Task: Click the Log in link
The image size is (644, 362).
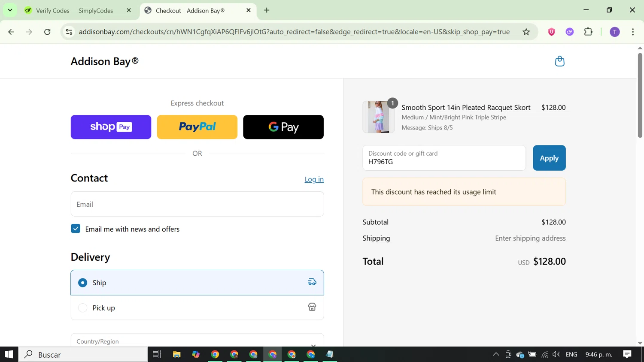Action: click(314, 179)
